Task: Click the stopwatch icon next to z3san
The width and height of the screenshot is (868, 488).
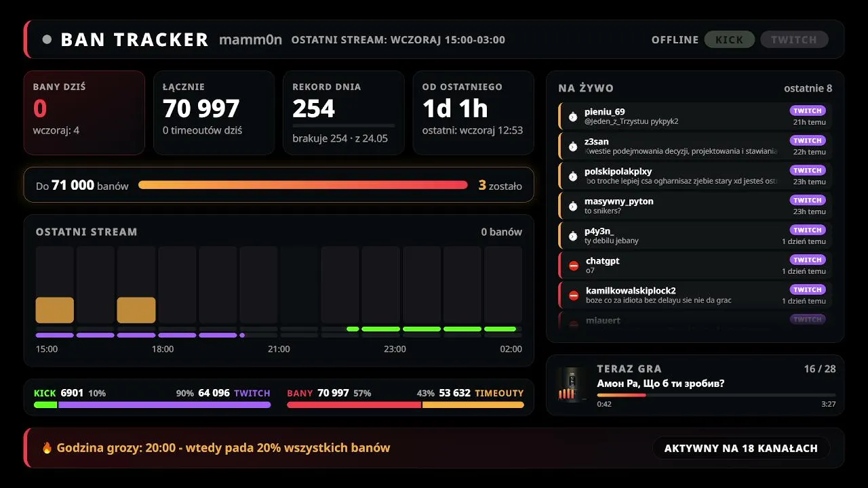Action: pos(573,146)
